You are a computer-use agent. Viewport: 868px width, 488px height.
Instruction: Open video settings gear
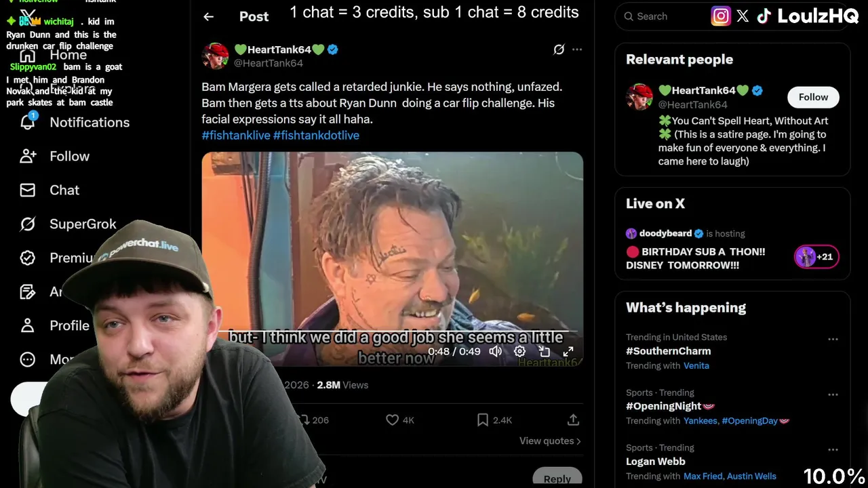pyautogui.click(x=519, y=351)
